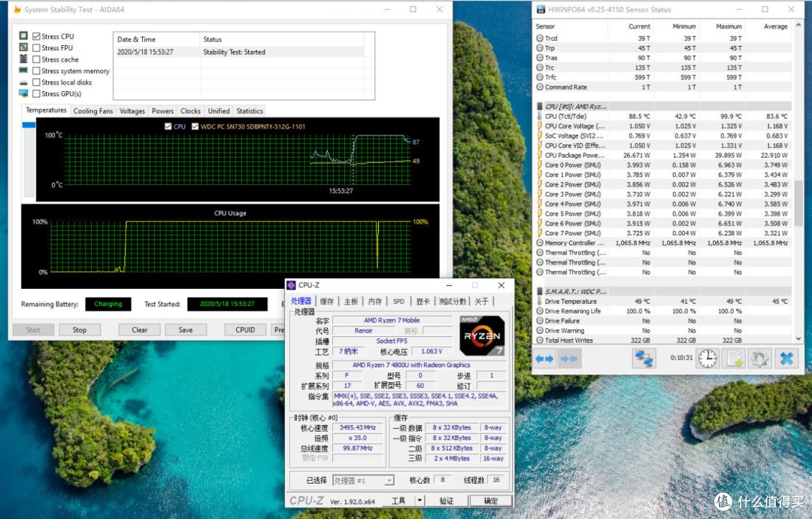Click the Stop button in AIDA64
This screenshot has height=519, width=812.
click(x=79, y=329)
